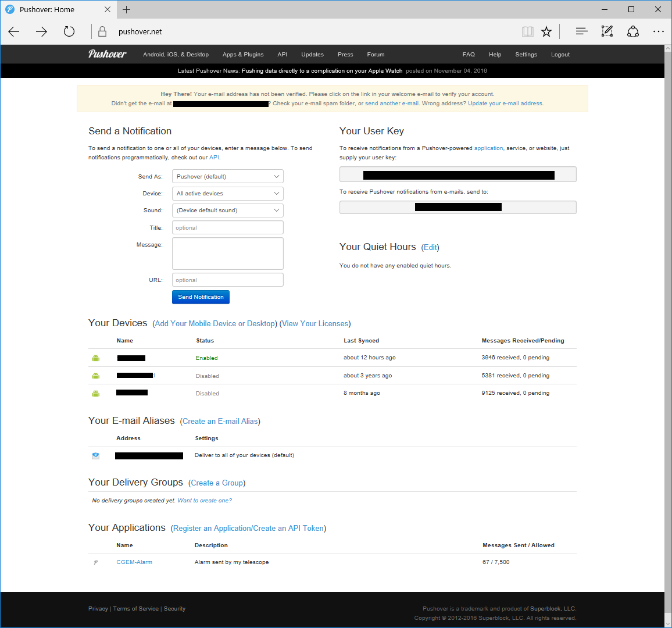Viewport: 672px width, 628px height.
Task: Click Terms of Service footer link
Action: tap(136, 609)
